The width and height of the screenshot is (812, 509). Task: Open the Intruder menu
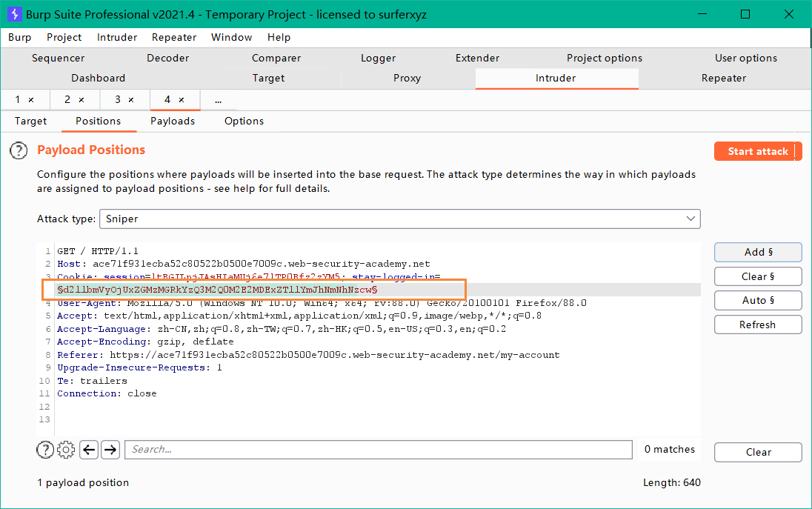117,37
